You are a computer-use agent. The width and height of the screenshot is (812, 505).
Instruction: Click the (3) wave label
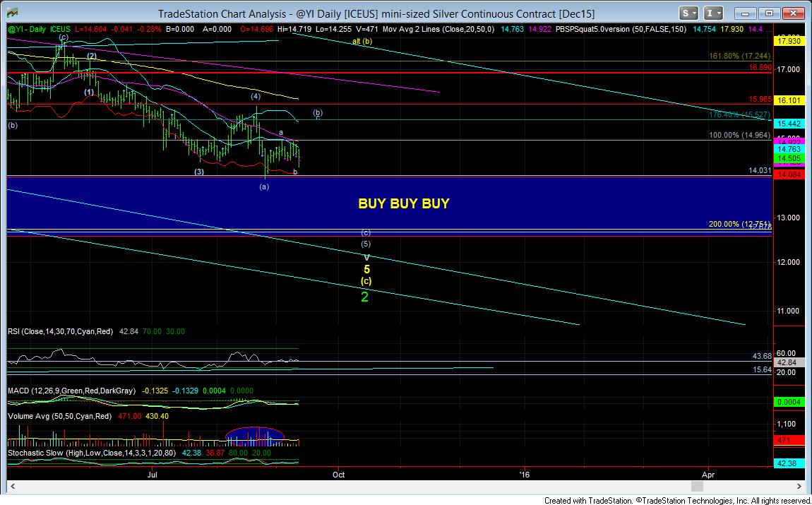pyautogui.click(x=199, y=172)
